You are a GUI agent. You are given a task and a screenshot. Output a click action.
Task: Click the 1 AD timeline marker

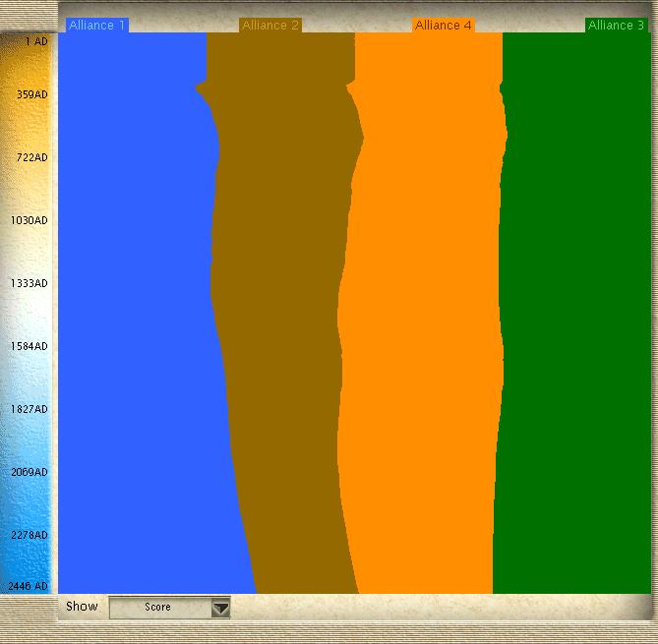point(33,42)
